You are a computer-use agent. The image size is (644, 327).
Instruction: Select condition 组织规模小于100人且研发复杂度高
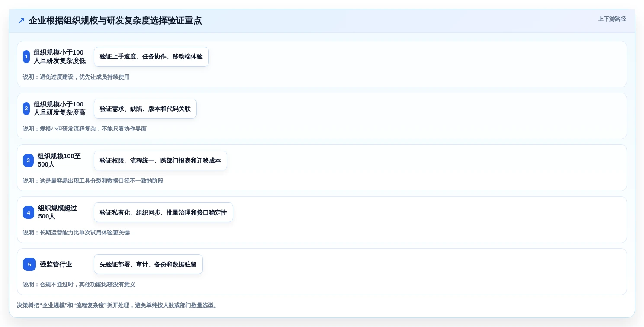60,109
